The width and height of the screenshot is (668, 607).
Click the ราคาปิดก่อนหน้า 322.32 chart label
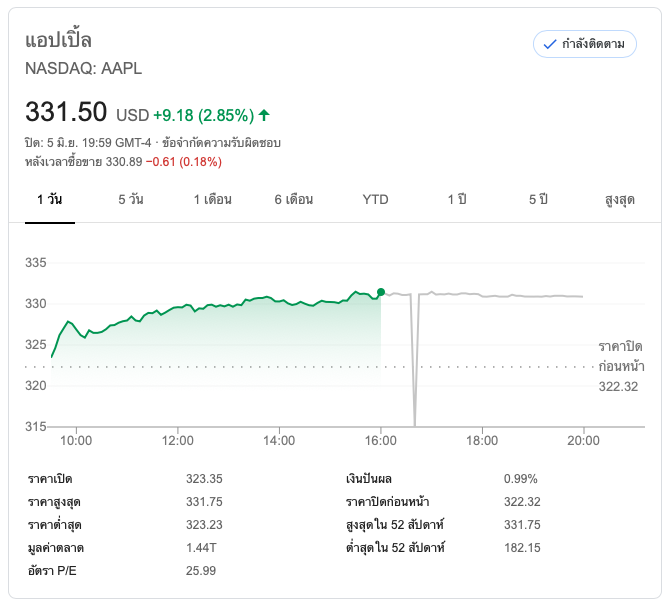pos(620,366)
